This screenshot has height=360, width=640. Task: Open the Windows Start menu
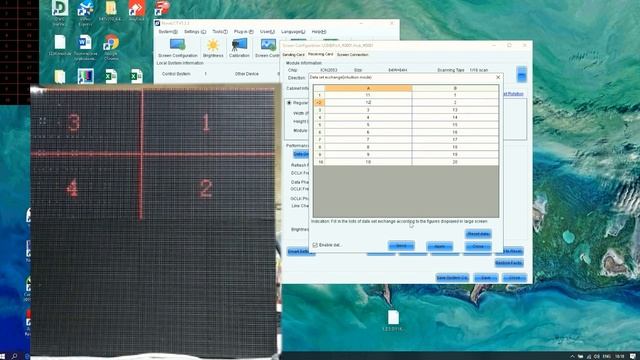pos(3,356)
